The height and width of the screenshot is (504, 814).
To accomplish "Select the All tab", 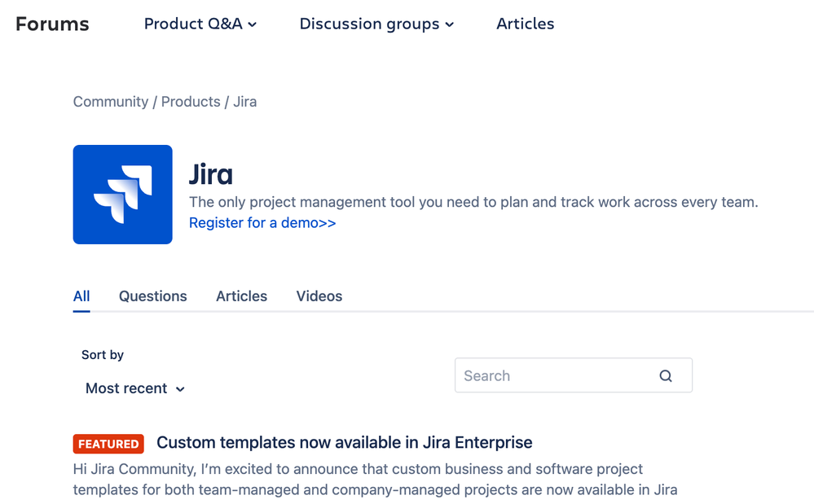I will 81,296.
